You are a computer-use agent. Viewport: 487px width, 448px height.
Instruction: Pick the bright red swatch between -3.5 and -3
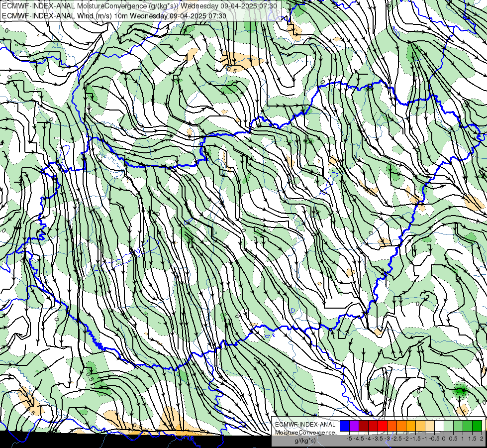(x=383, y=426)
